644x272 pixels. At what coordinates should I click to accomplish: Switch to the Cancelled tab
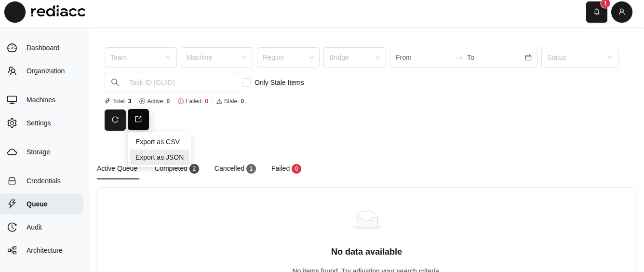(x=229, y=168)
